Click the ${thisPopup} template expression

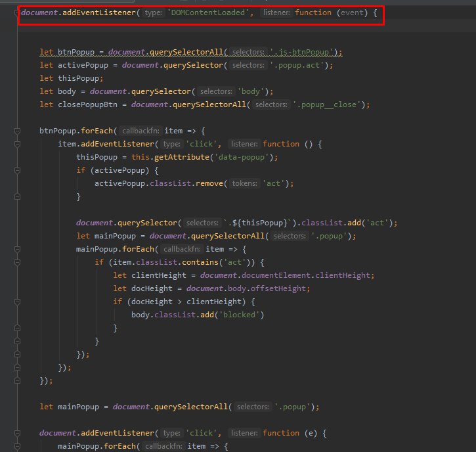point(259,223)
